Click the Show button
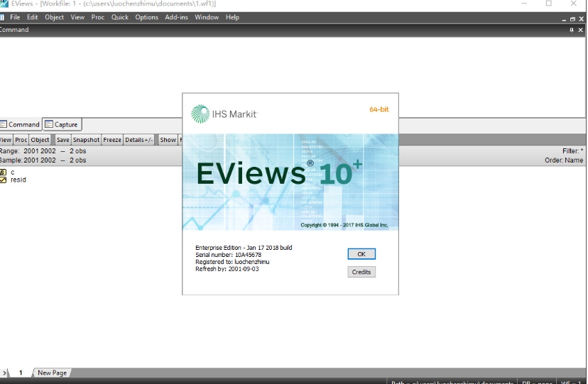Viewport: 588px width, 384px height. point(168,140)
